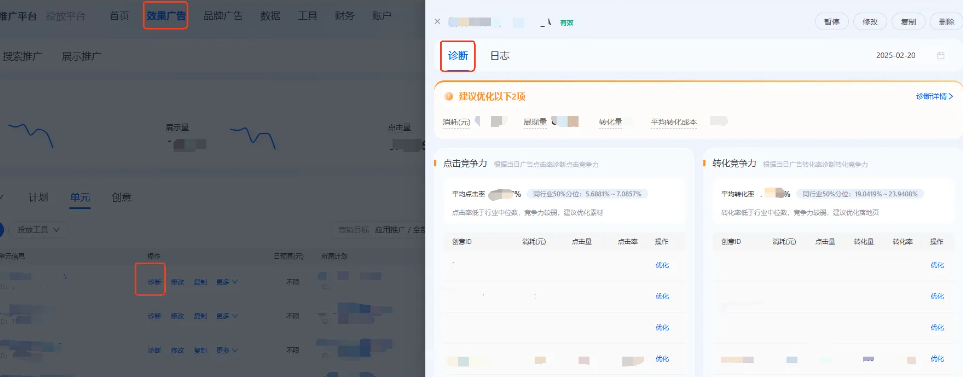Click the 平均转化成本 metric label
This screenshot has width=963, height=377.
pyautogui.click(x=674, y=122)
